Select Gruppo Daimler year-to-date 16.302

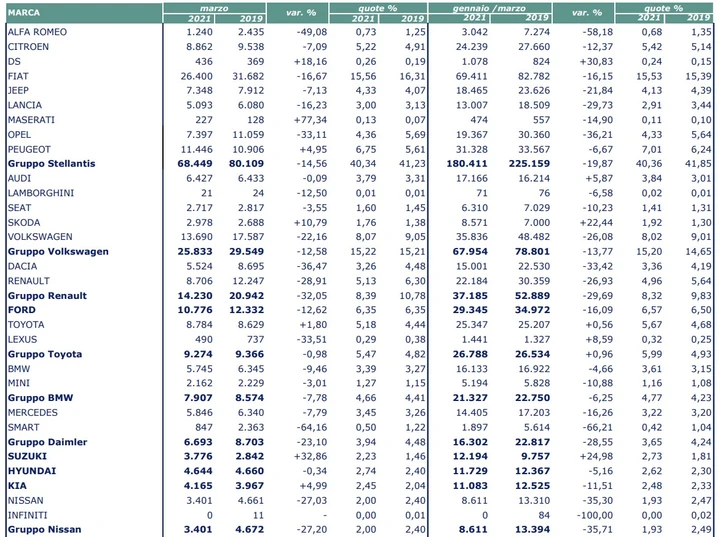470,442
